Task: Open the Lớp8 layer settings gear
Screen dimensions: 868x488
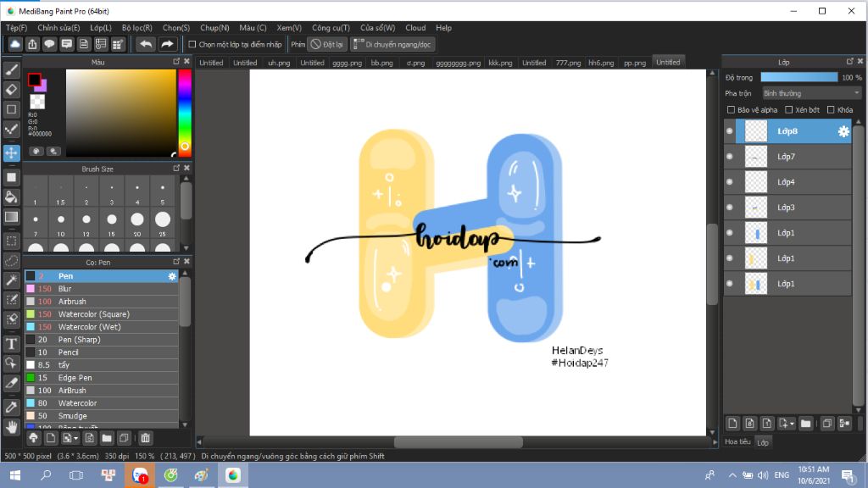Action: pos(843,131)
